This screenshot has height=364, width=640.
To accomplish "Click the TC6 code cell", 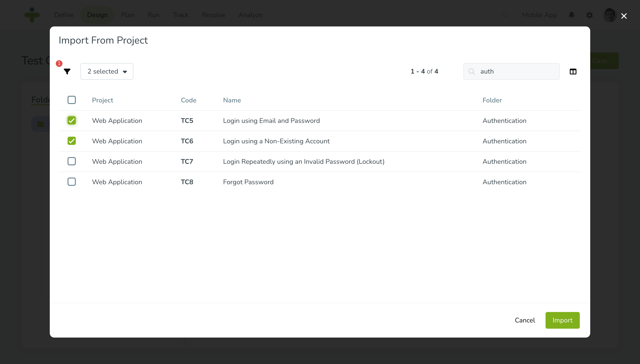I will [187, 141].
